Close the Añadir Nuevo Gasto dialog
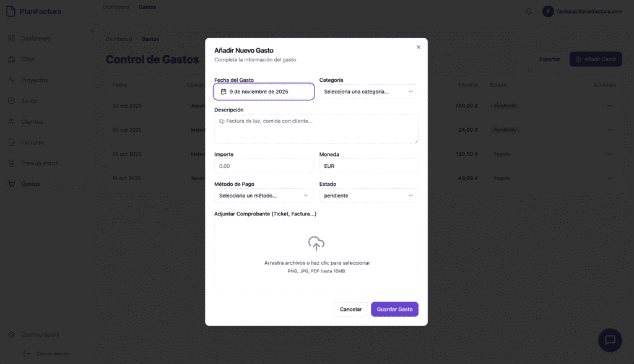The width and height of the screenshot is (634, 364). pyautogui.click(x=419, y=47)
